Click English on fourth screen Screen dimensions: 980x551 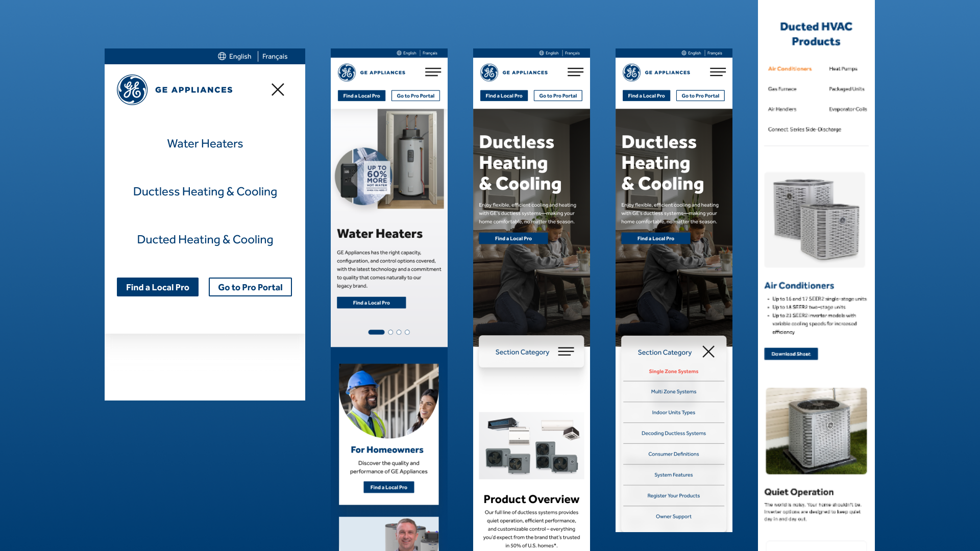[x=694, y=53]
